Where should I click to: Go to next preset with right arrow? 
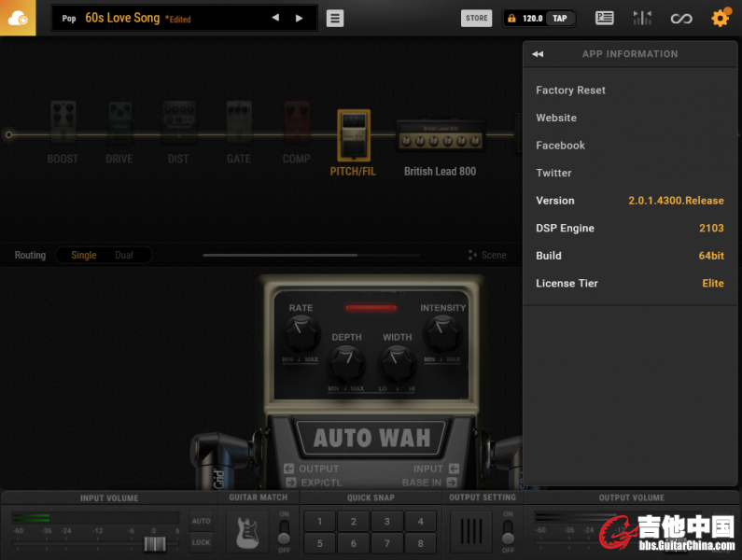pyautogui.click(x=299, y=18)
